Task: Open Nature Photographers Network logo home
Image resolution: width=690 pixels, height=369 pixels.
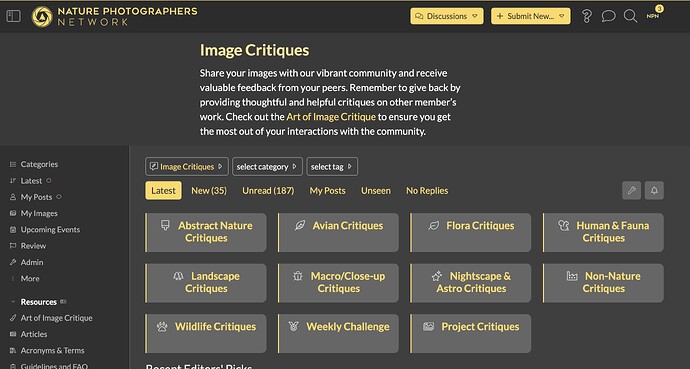Action: 114,16
